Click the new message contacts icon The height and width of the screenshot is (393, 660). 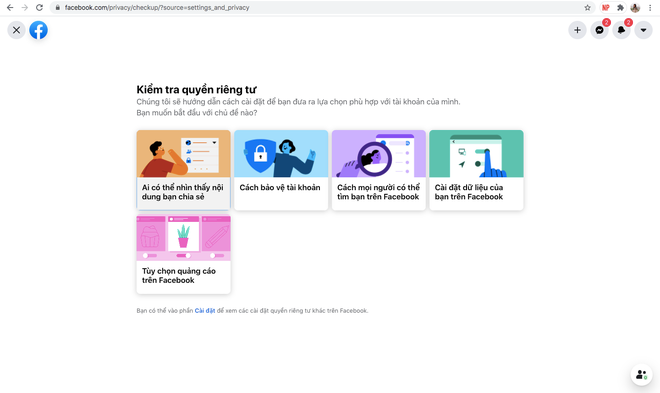click(x=641, y=374)
